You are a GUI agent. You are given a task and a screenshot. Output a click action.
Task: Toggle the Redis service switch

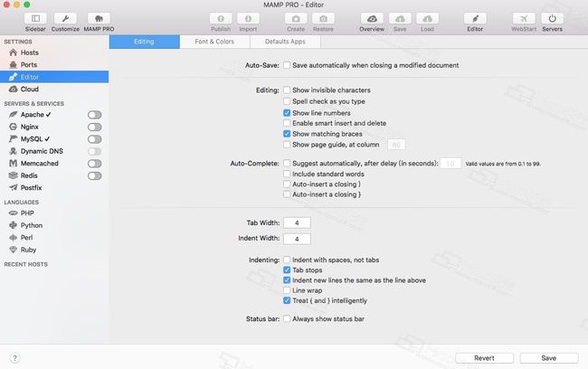coord(94,175)
